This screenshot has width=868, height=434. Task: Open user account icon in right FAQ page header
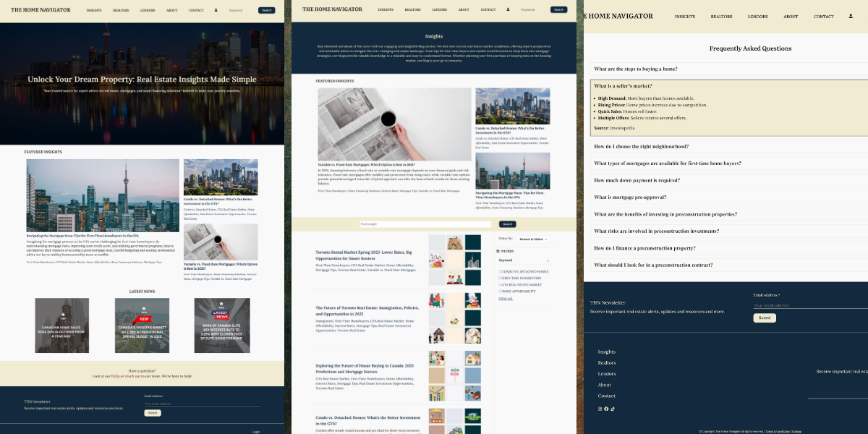(851, 16)
